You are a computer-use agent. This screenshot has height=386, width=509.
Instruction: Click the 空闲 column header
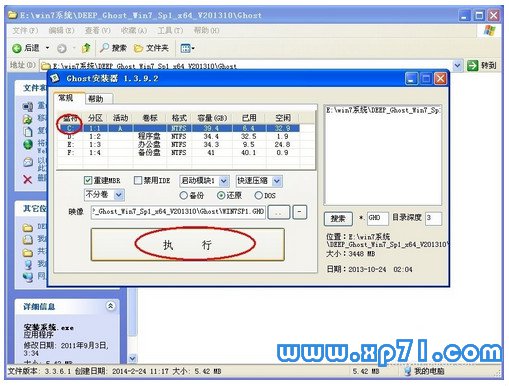click(283, 118)
